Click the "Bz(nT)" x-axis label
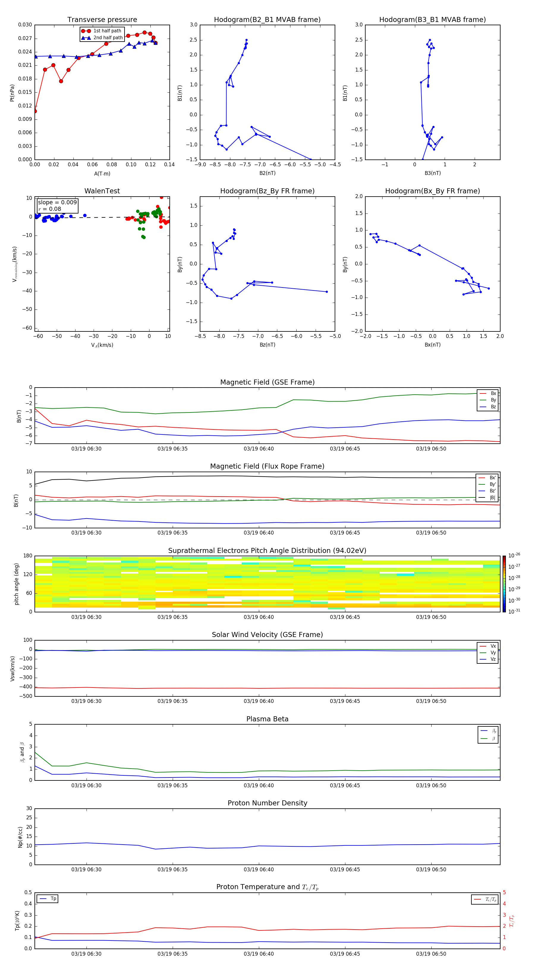Viewport: 535px width, 980px height. [x=267, y=345]
